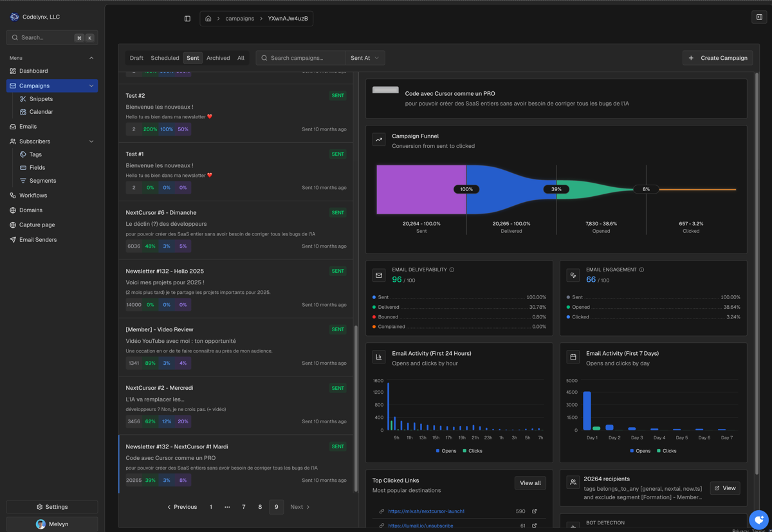Screen dimensions: 772x532
Task: Toggle the right panel icon at top-right
Action: point(759,17)
